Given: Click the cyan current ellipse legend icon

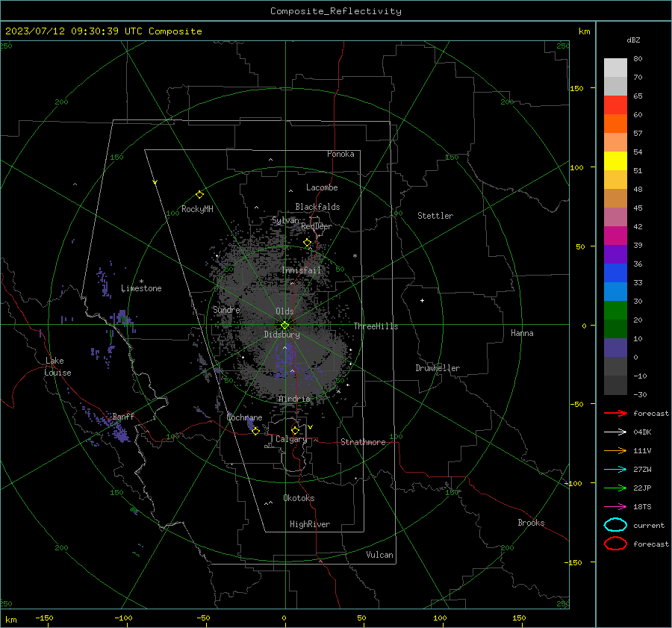Looking at the screenshot, I should (615, 525).
